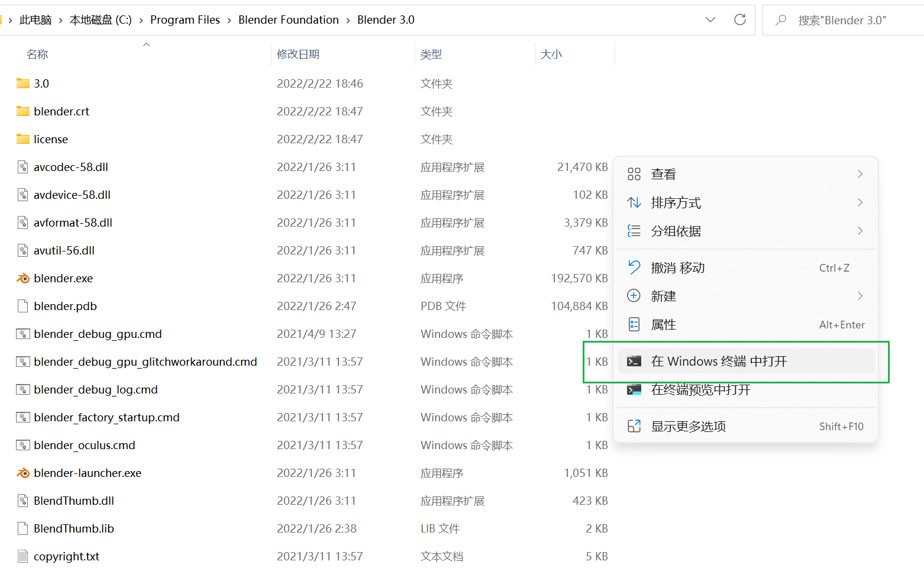
Task: Open 属性 from the context menu
Action: [x=746, y=324]
